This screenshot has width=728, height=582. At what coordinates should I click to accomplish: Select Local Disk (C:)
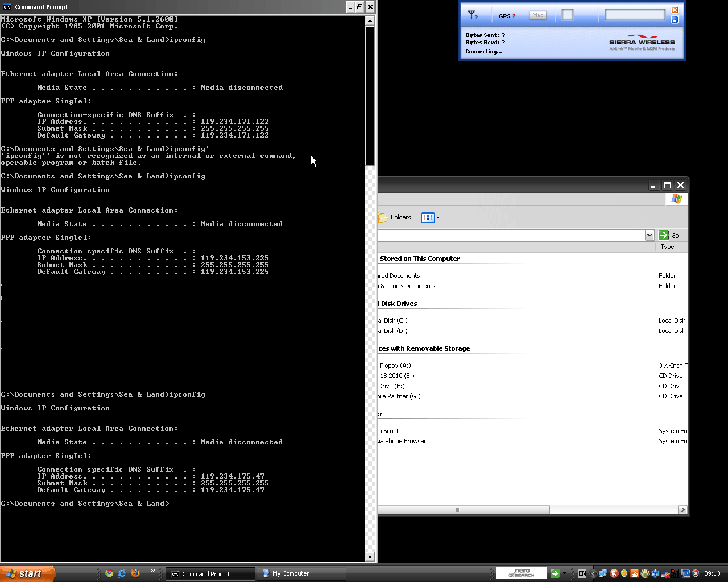tap(393, 321)
